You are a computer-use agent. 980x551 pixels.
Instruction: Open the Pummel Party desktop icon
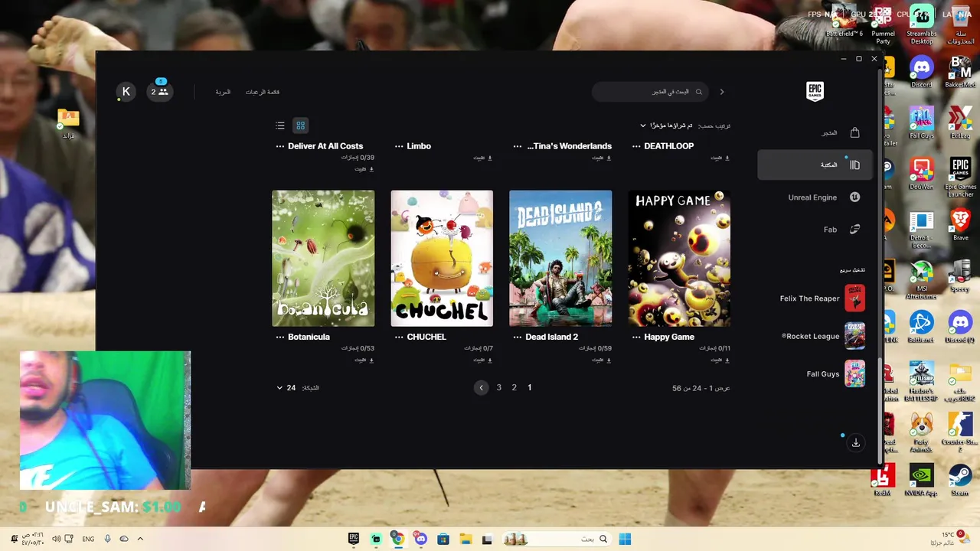click(883, 23)
